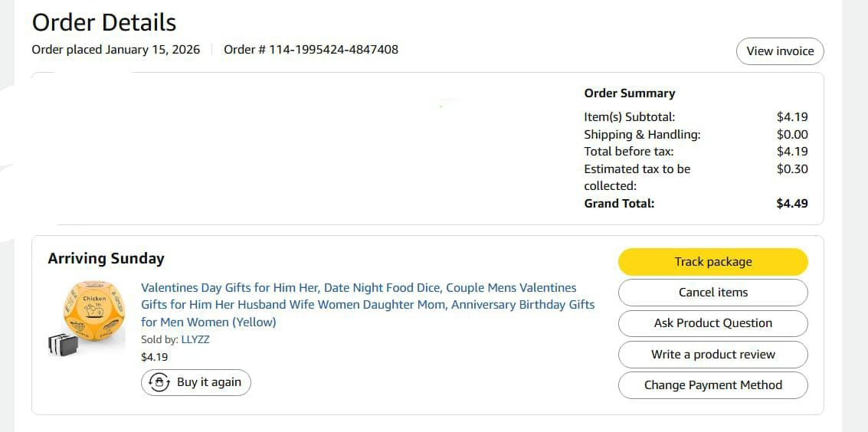Open Write a product review

point(712,355)
